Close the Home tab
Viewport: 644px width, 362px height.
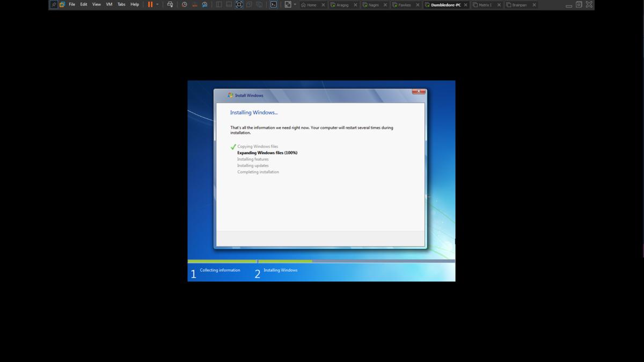pyautogui.click(x=323, y=5)
